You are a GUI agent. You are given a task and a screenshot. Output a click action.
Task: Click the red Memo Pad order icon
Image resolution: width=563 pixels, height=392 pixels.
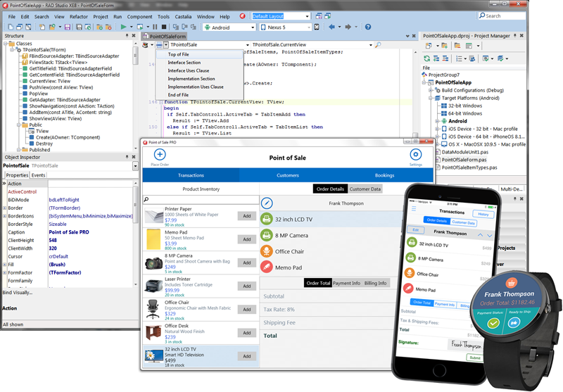(267, 267)
